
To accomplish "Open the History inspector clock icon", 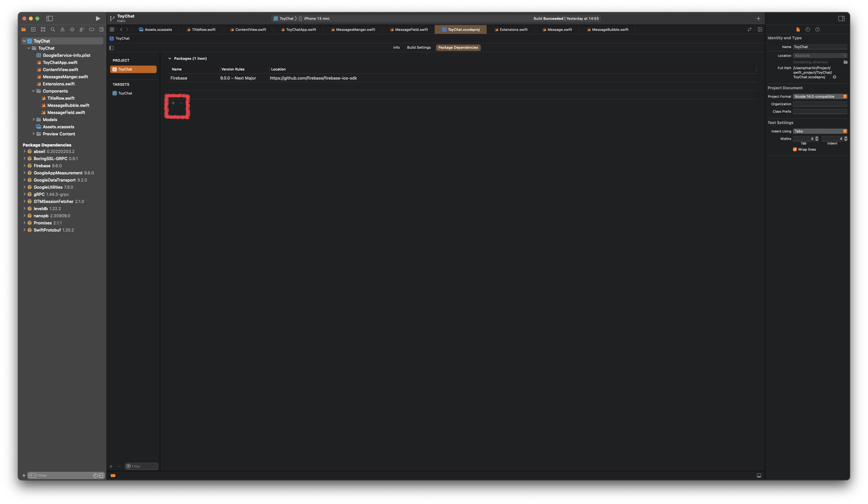I will click(x=807, y=30).
